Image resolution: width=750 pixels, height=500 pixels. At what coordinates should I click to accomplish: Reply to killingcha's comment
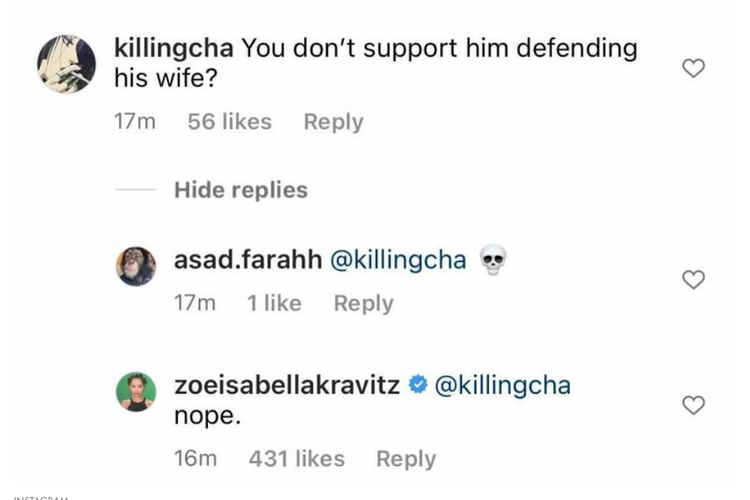[333, 122]
